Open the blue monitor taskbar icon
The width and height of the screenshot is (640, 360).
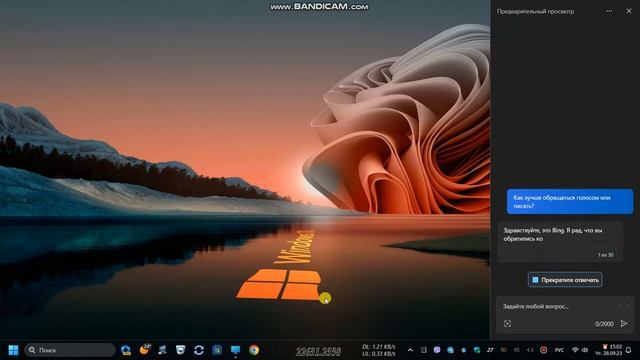[236, 350]
